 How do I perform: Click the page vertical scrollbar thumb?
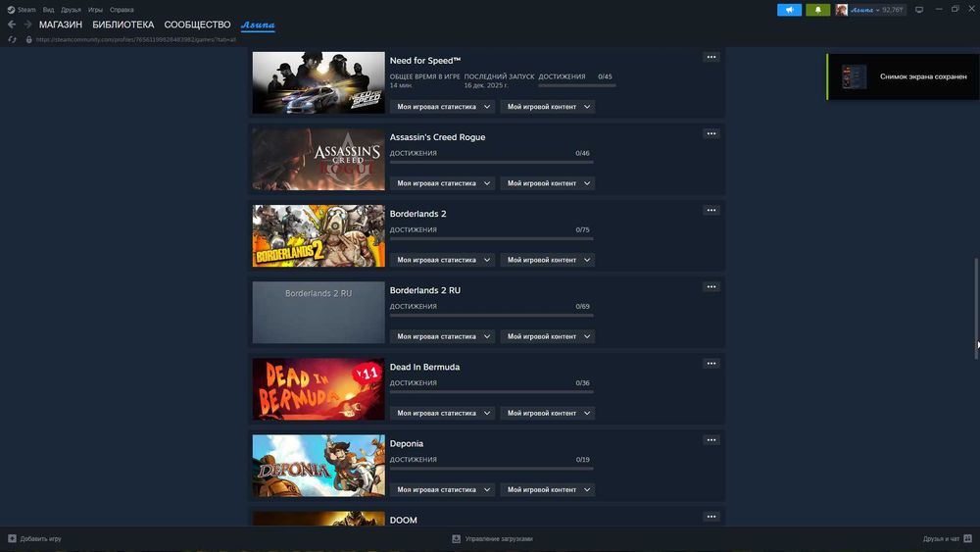click(976, 308)
